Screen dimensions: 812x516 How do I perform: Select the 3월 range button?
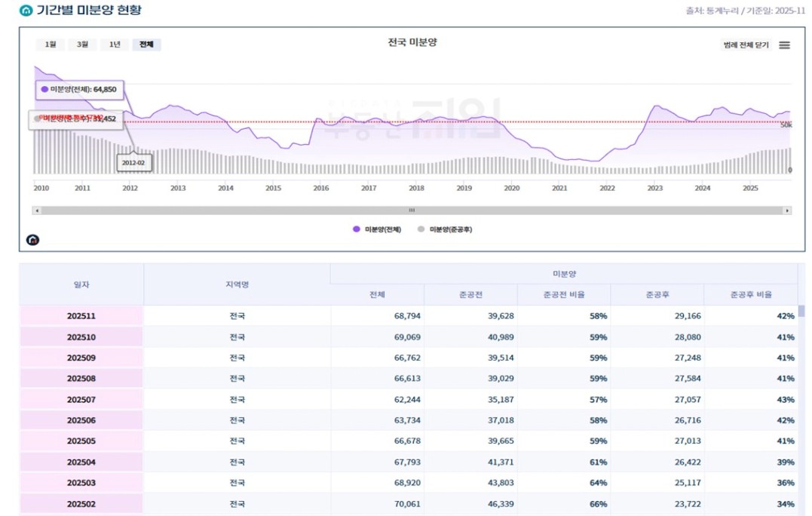(x=82, y=45)
